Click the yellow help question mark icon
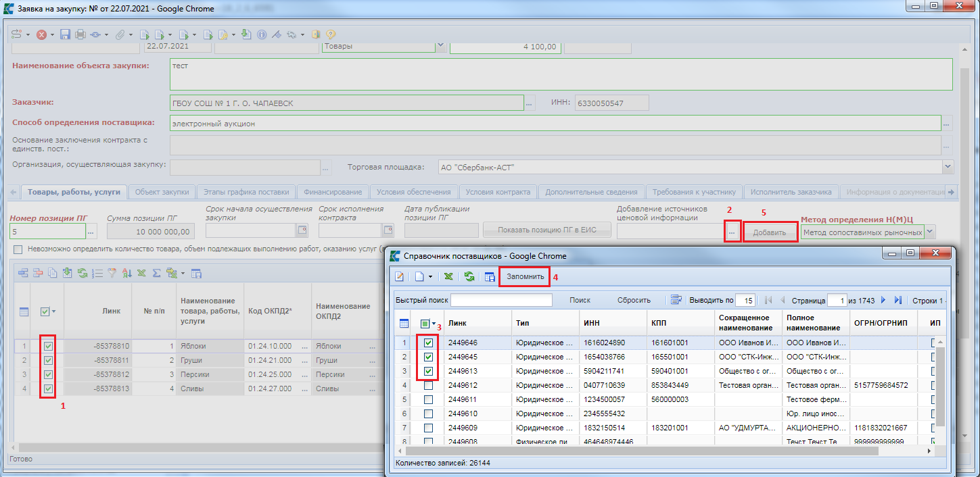The width and height of the screenshot is (980, 477). click(331, 34)
